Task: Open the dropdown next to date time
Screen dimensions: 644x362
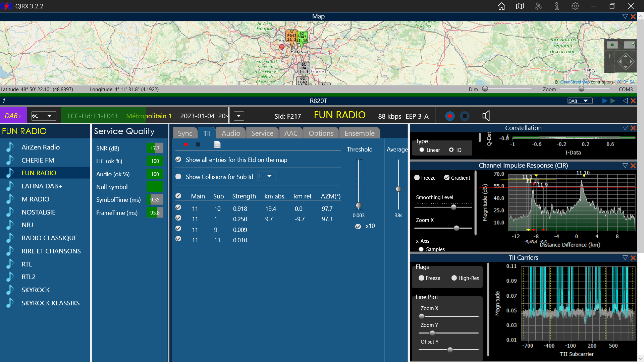Action: (x=239, y=116)
